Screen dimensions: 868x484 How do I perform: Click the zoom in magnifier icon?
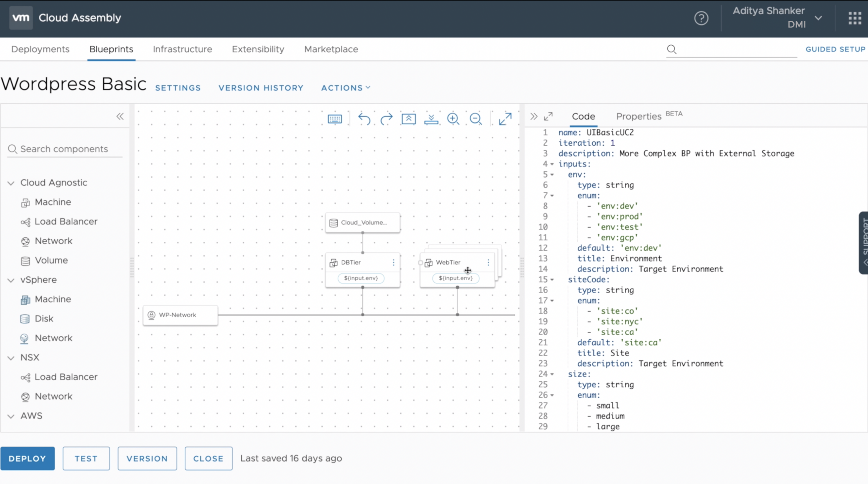click(x=453, y=119)
